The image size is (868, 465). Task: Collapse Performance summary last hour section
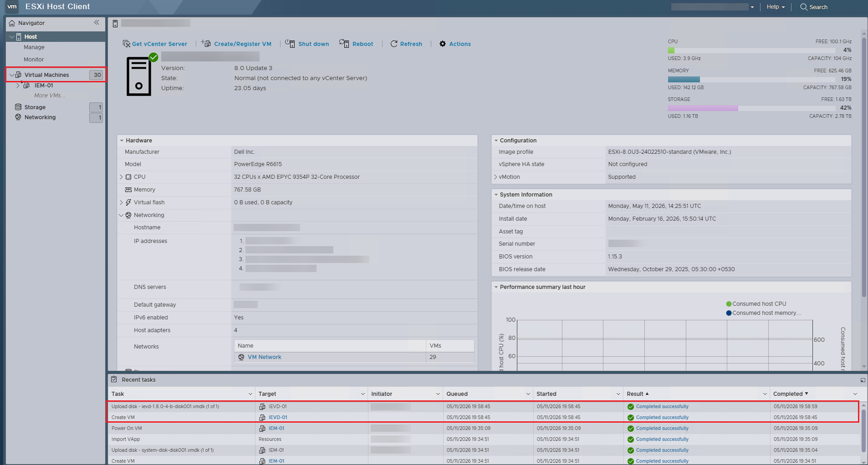[496, 287]
